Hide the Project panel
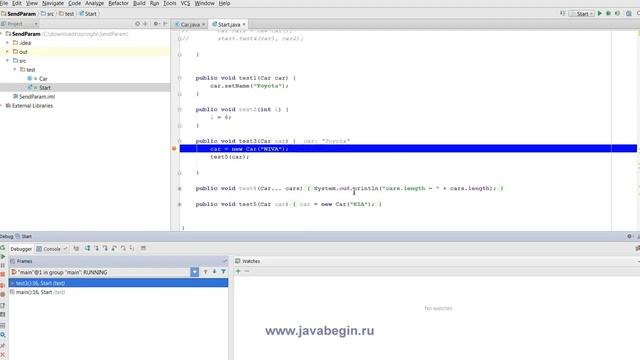 (165, 24)
